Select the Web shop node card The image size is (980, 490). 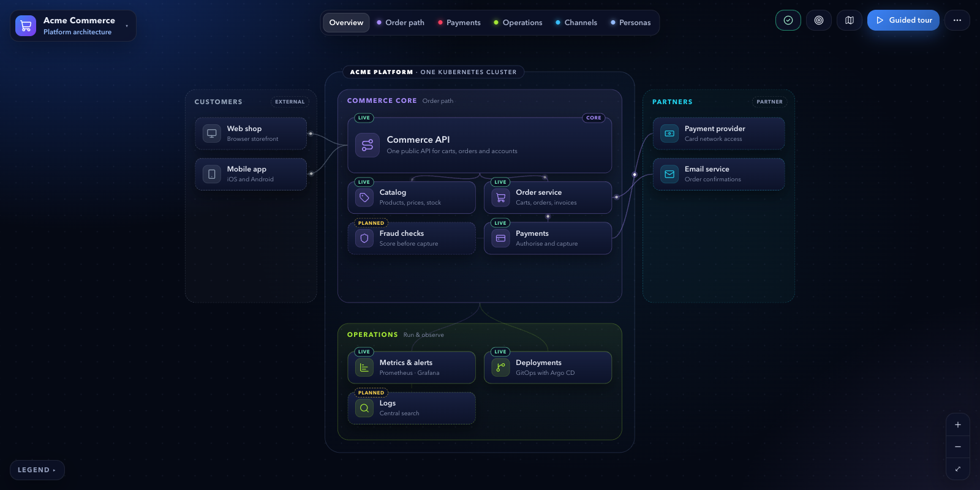[x=251, y=134]
